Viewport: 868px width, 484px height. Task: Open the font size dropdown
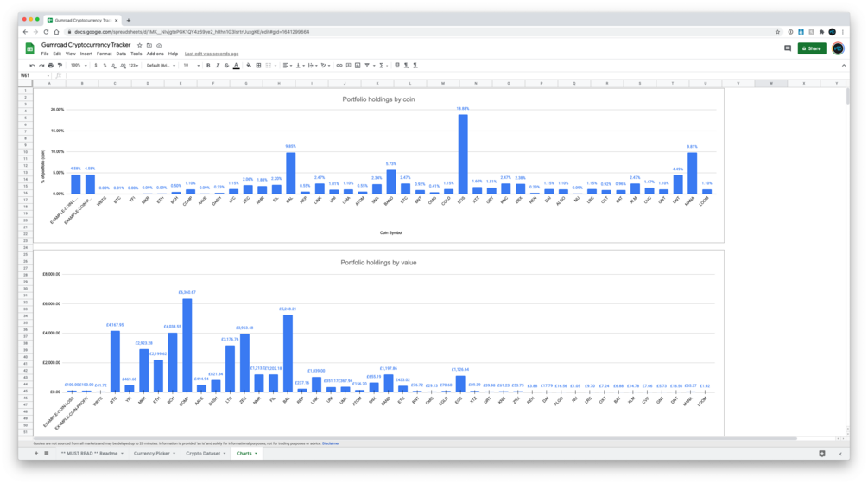[x=191, y=66]
